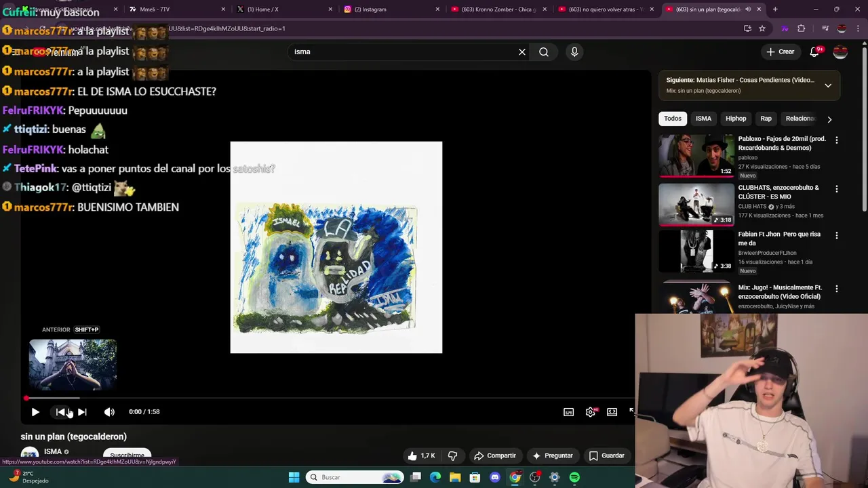Click the Preguntar button
The image size is (868, 488).
553,455
